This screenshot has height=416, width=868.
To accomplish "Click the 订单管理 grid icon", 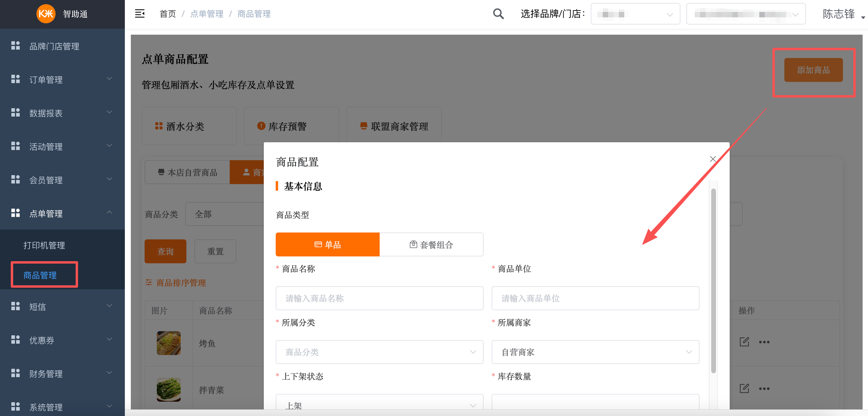I will pyautogui.click(x=16, y=79).
